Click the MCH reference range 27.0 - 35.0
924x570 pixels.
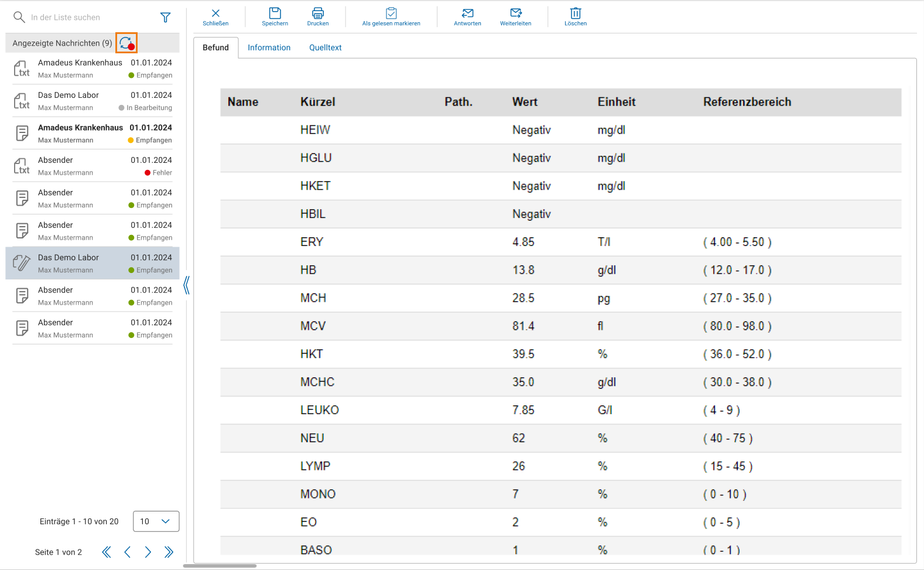pyautogui.click(x=737, y=298)
